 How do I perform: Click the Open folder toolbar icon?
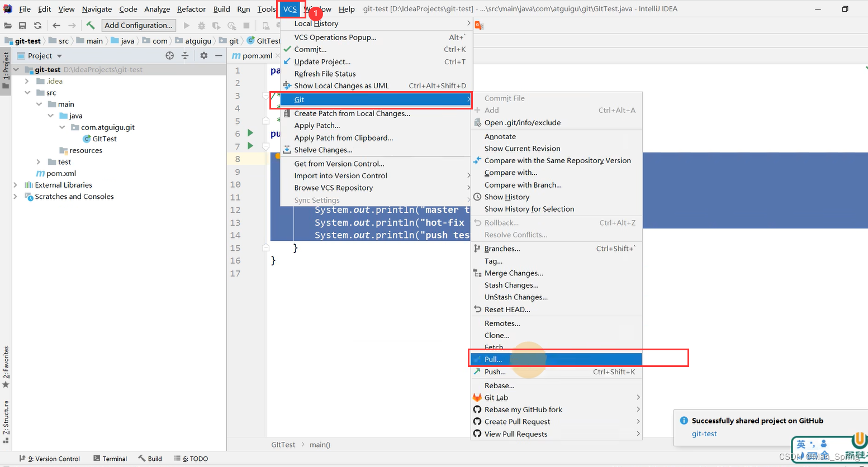pos(8,25)
